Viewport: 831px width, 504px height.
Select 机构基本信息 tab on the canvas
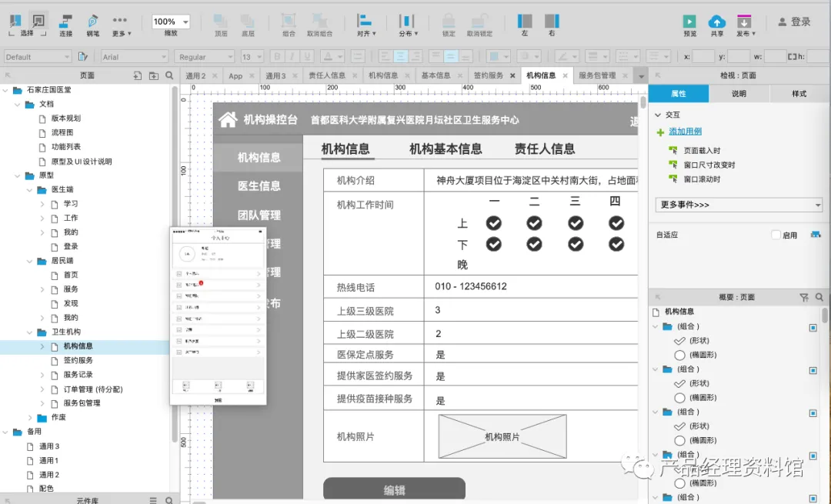pyautogui.click(x=446, y=149)
